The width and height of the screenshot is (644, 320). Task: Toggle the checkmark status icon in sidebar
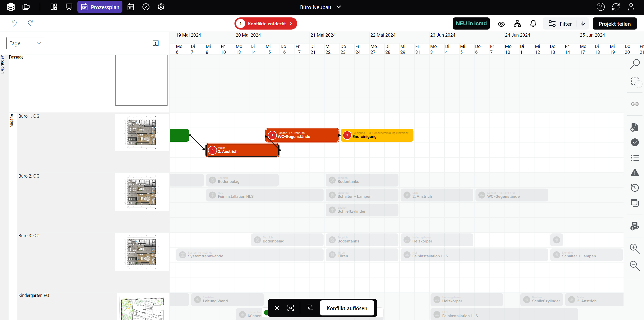click(635, 142)
